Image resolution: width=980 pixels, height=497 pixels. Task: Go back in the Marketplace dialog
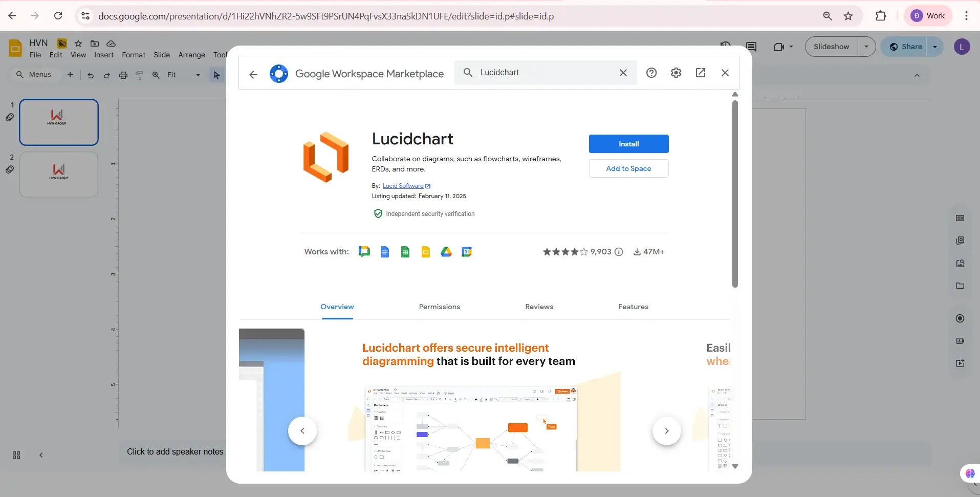point(253,75)
